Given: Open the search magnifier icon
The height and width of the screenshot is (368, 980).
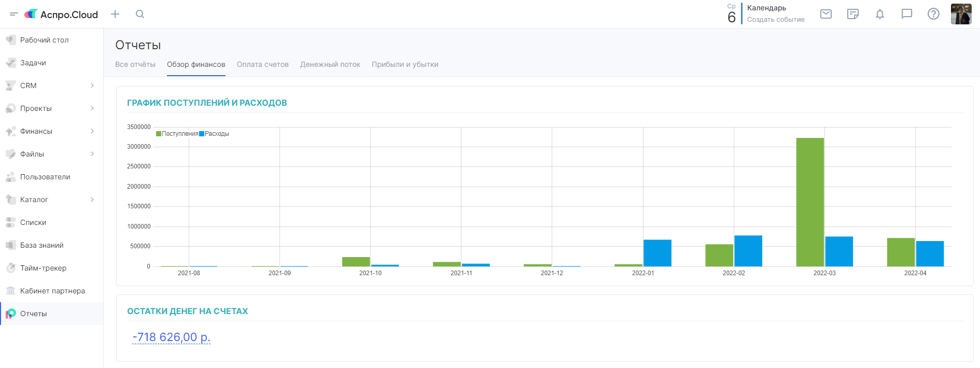Looking at the screenshot, I should 140,14.
